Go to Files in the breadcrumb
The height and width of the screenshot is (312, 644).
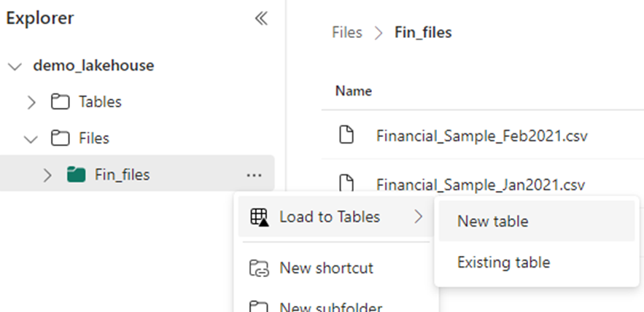(x=347, y=32)
